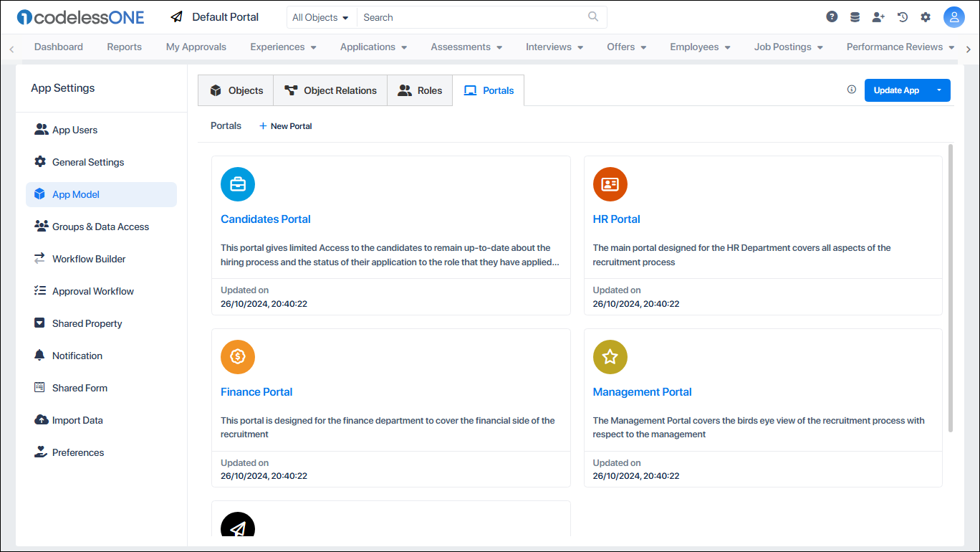
Task: Click the Default Portal title
Action: click(226, 17)
